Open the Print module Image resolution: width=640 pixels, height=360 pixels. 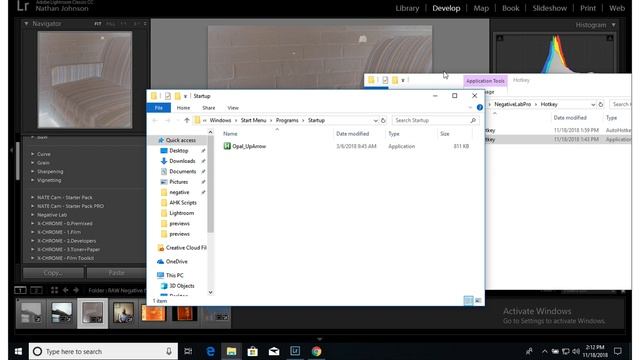[588, 8]
